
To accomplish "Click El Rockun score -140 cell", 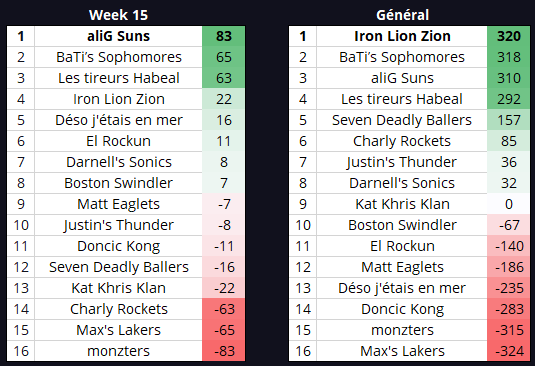I will 508,246.
